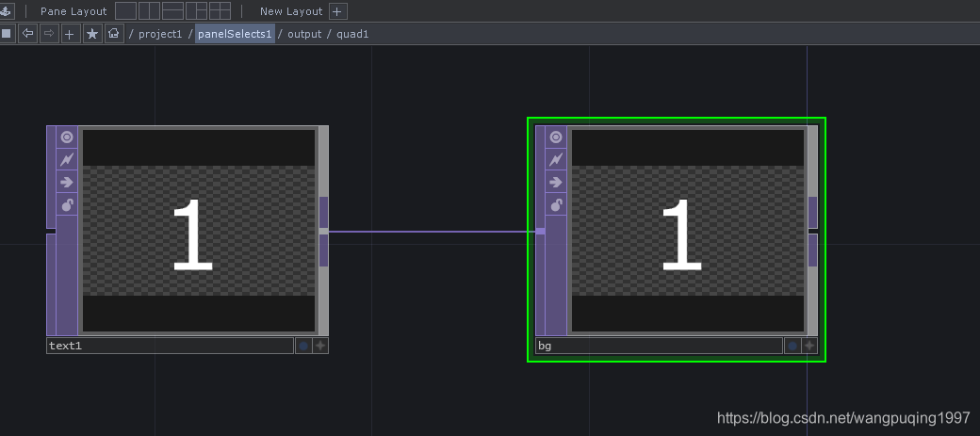Select the four-pane grid layout icon

pyautogui.click(x=220, y=10)
